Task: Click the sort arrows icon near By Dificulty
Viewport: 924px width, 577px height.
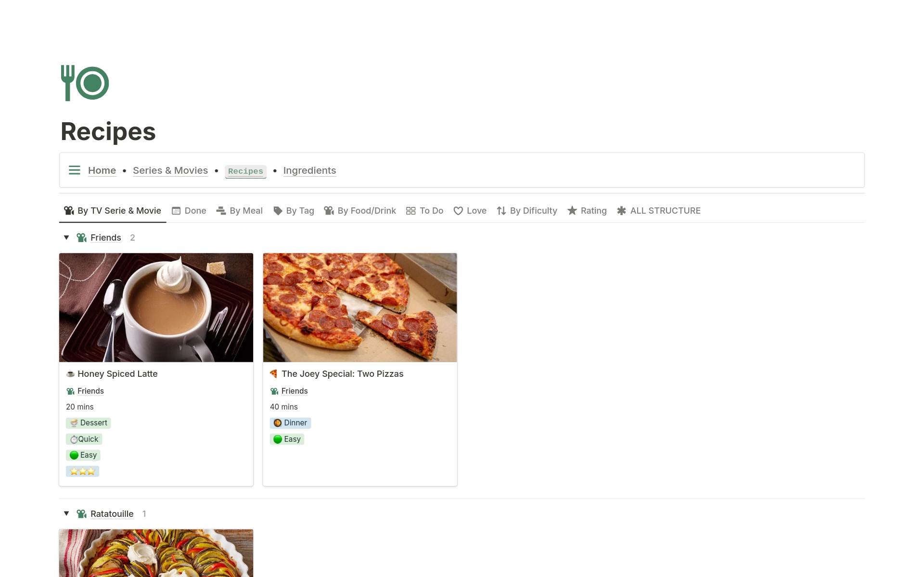Action: 501,210
